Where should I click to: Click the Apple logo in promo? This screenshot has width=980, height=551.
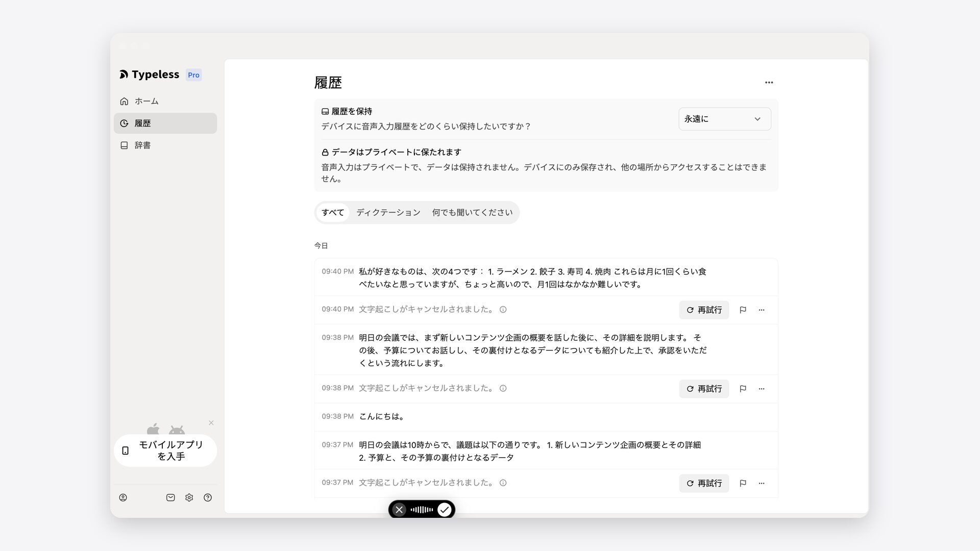coord(153,429)
